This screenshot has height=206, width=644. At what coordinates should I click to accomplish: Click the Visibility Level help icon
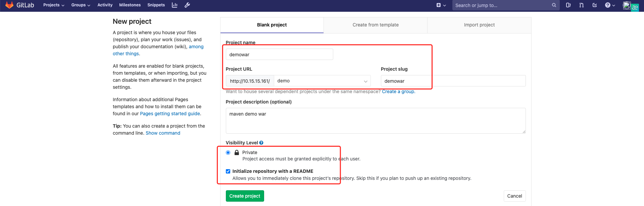(x=261, y=143)
